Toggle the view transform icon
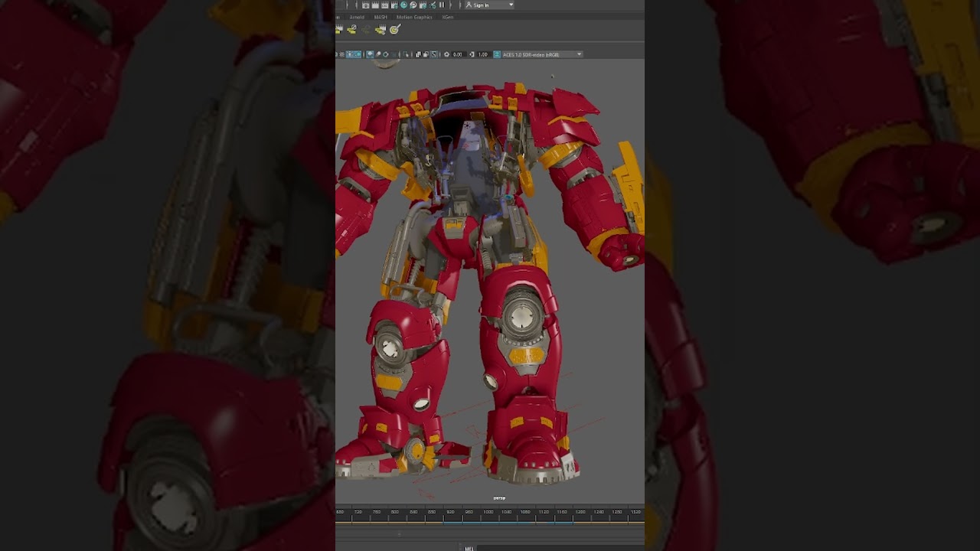Viewport: 980px width, 551px height. pos(497,54)
